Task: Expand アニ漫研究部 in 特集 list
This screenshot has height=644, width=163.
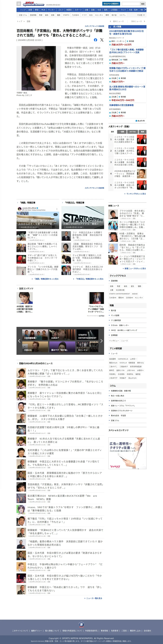Action: tap(127, 320)
